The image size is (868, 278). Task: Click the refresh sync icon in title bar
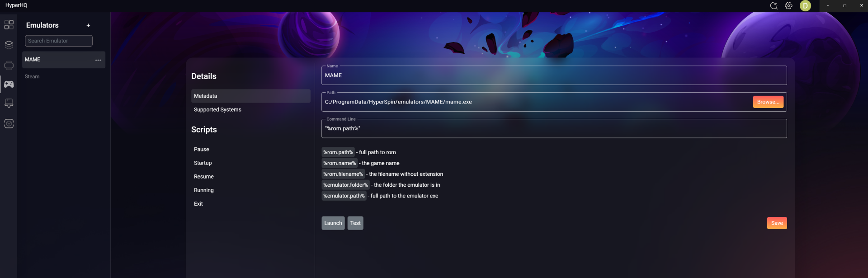tap(774, 5)
